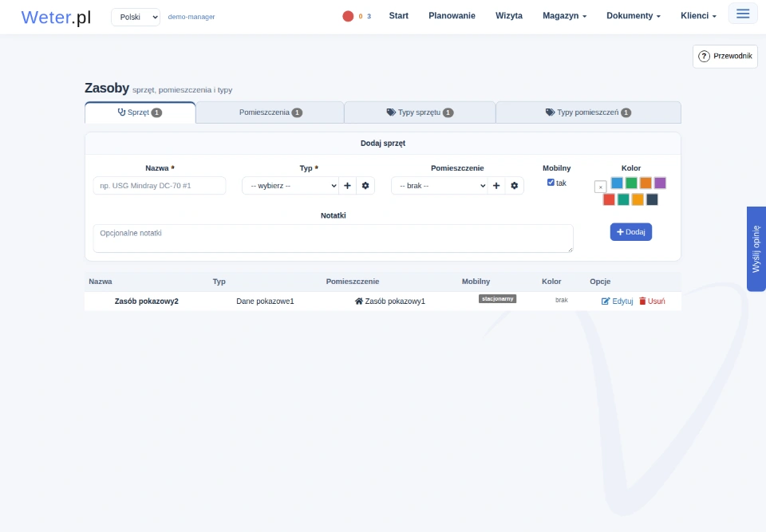The image size is (766, 532).
Task: Open the Klienci menu dropdown
Action: pos(698,16)
